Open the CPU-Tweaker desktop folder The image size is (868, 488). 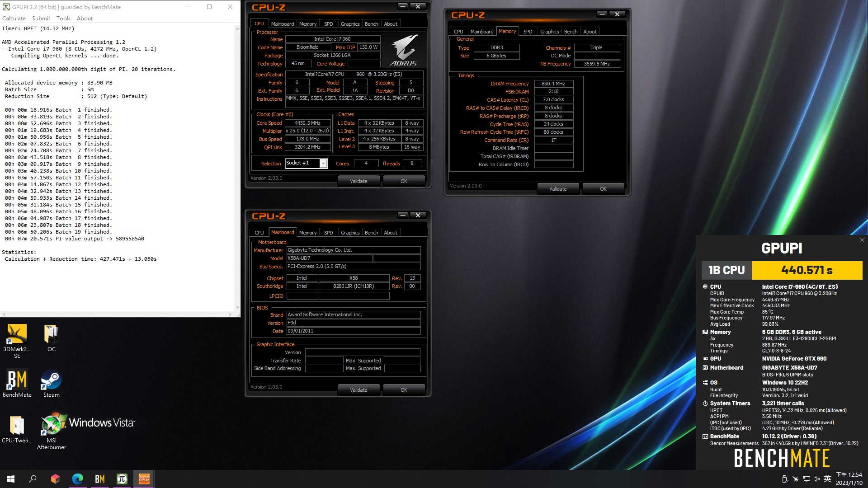[17, 429]
